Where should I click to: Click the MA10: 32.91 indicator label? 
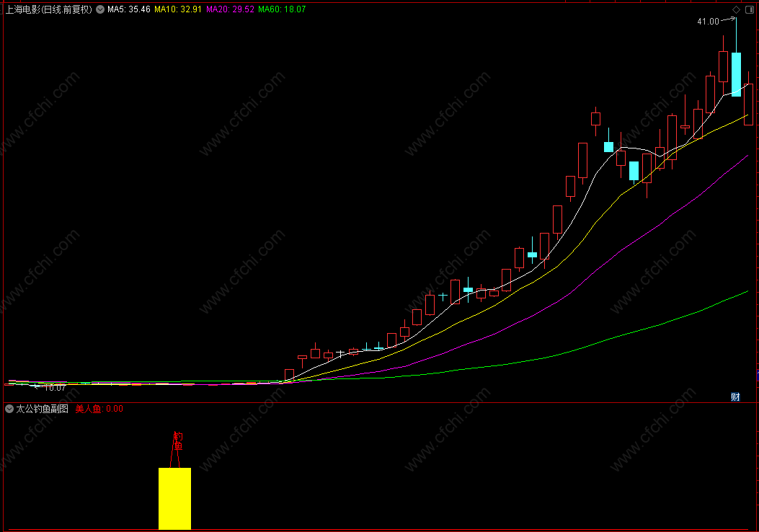click(177, 9)
